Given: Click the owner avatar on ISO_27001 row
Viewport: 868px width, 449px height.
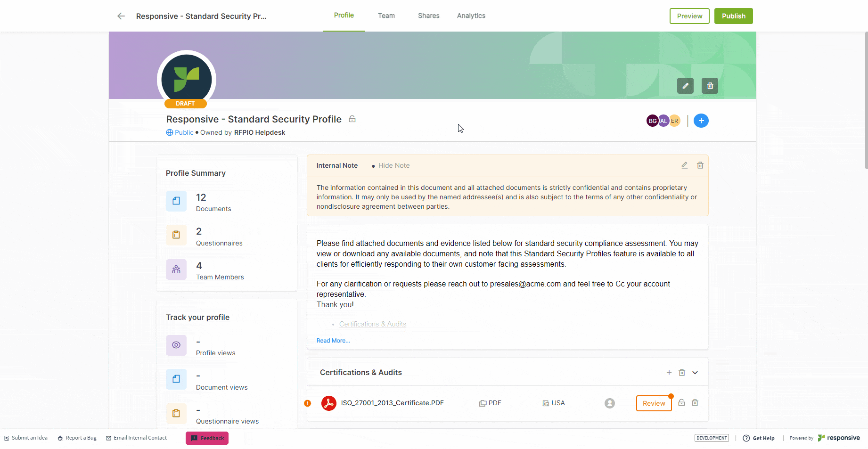Looking at the screenshot, I should tap(610, 403).
